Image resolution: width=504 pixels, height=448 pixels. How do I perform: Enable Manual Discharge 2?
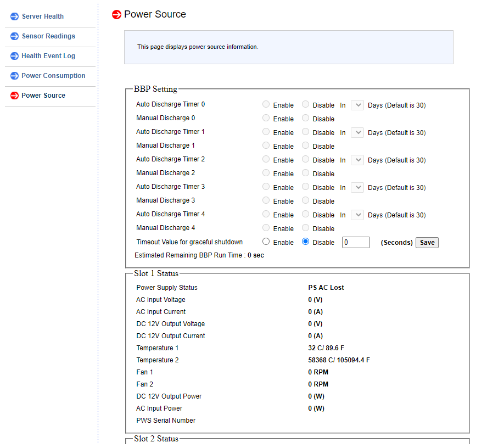[x=266, y=173]
